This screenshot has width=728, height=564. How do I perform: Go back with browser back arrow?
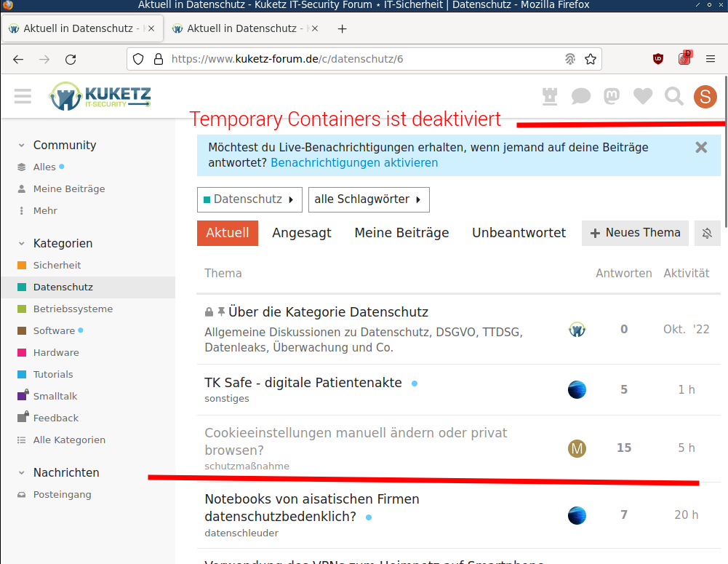[18, 59]
